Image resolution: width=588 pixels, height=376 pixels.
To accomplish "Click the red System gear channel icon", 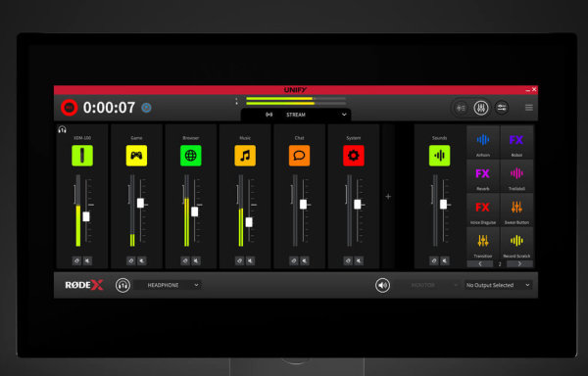I will click(x=353, y=156).
